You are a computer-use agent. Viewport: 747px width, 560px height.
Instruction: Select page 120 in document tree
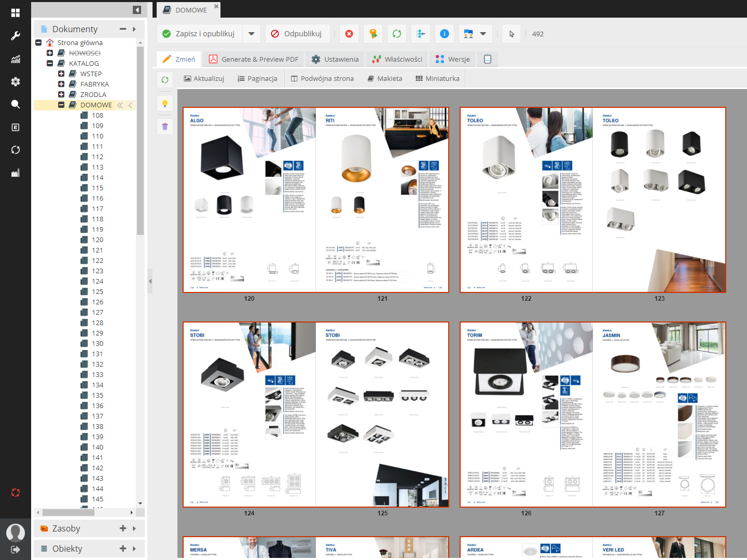pyautogui.click(x=98, y=240)
